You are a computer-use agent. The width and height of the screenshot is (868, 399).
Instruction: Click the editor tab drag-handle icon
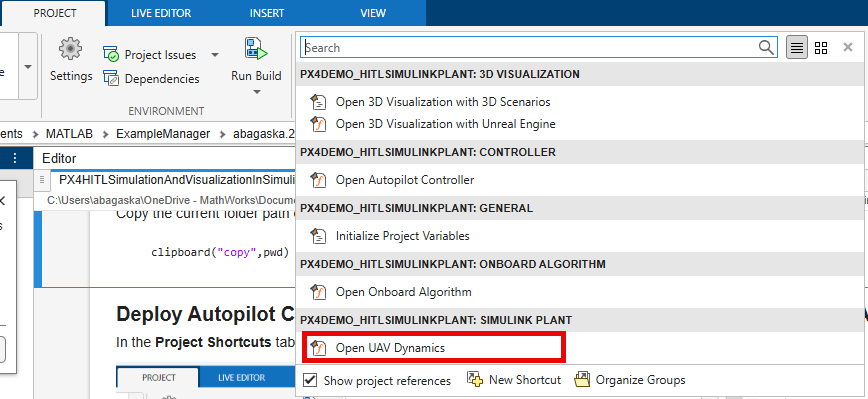point(42,180)
